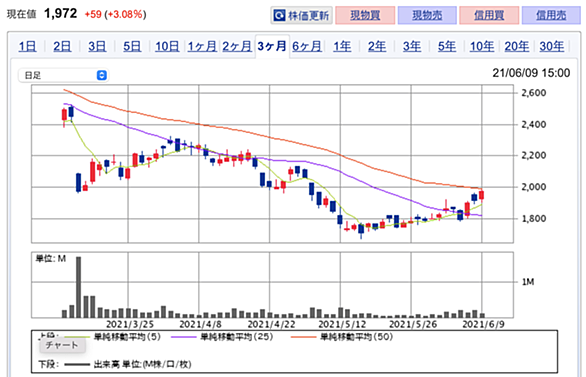
Task: Open the 信用売 margin sell button
Action: pos(551,15)
